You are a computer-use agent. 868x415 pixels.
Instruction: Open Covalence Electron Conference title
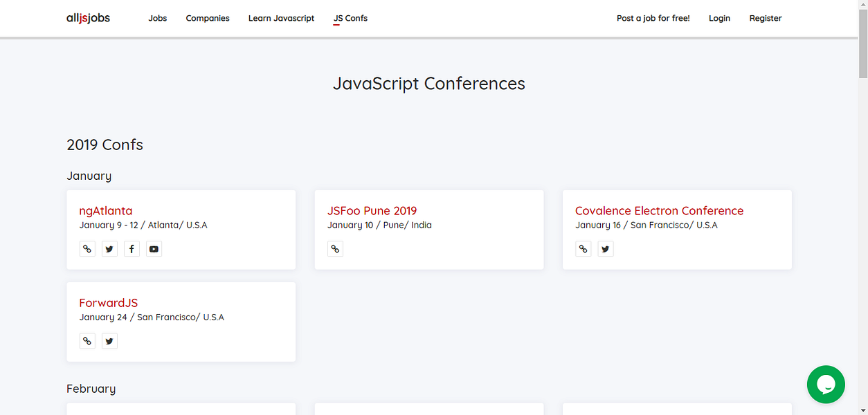click(x=659, y=211)
